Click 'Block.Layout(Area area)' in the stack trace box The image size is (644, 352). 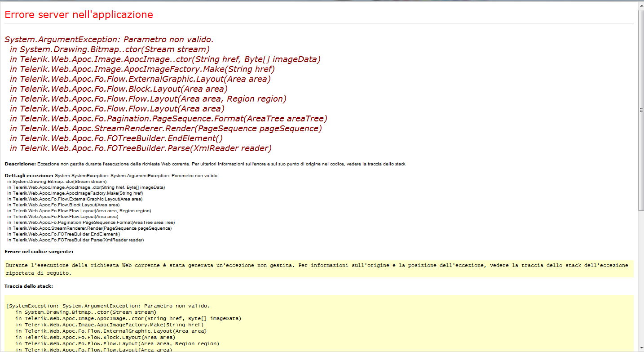pos(95,337)
